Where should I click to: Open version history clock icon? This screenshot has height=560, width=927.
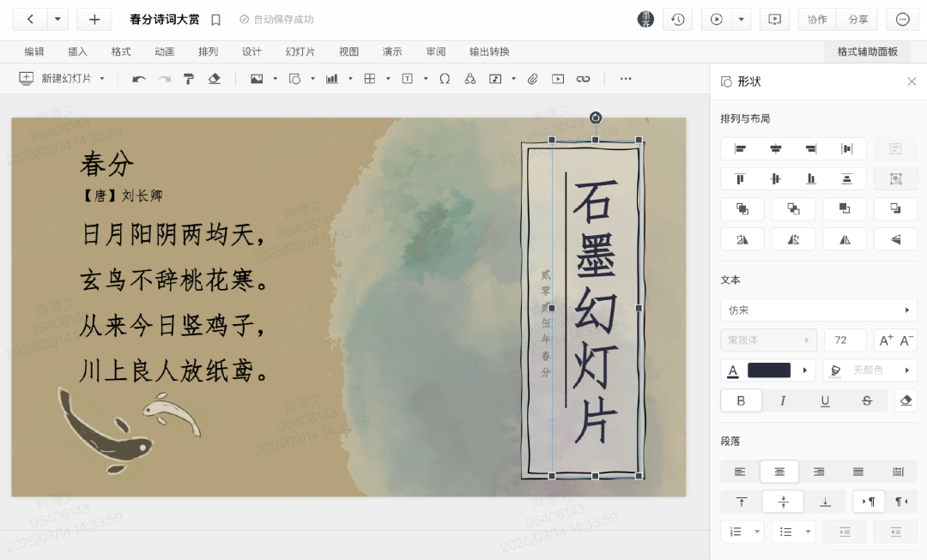(x=677, y=19)
